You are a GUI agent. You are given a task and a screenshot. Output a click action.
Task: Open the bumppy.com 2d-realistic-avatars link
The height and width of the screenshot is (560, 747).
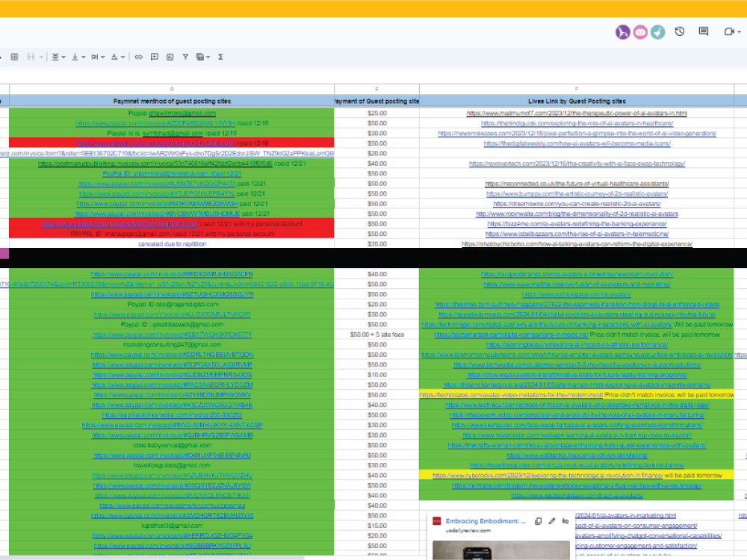point(577,194)
